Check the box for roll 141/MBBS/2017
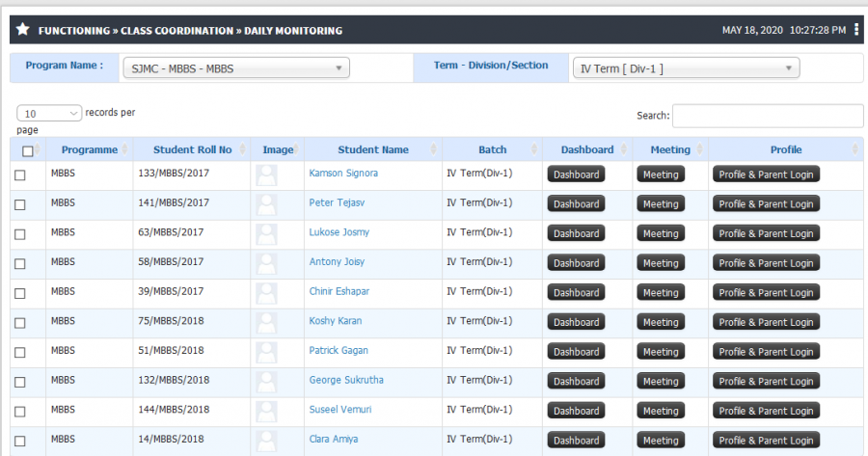Viewport: 868px width, 456px height. pyautogui.click(x=20, y=204)
